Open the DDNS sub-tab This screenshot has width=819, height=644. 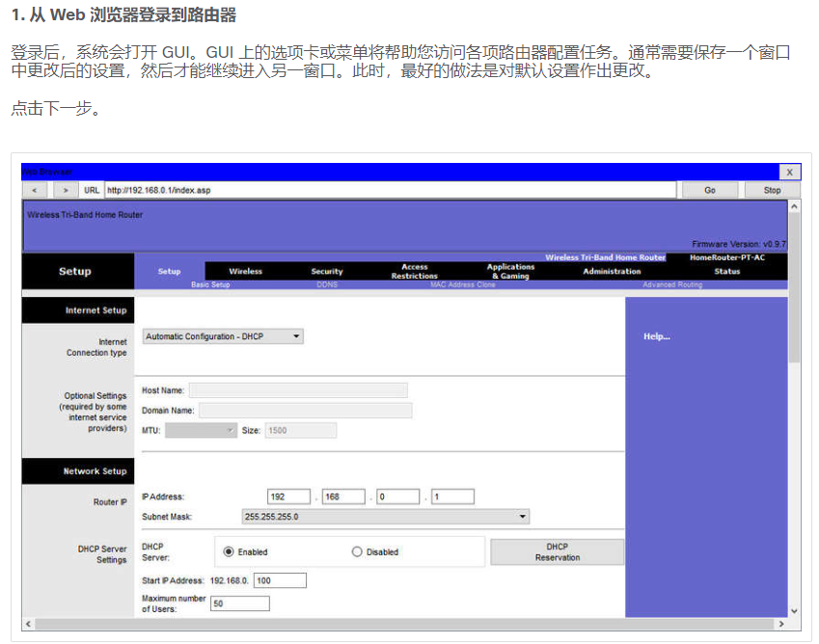coord(327,285)
